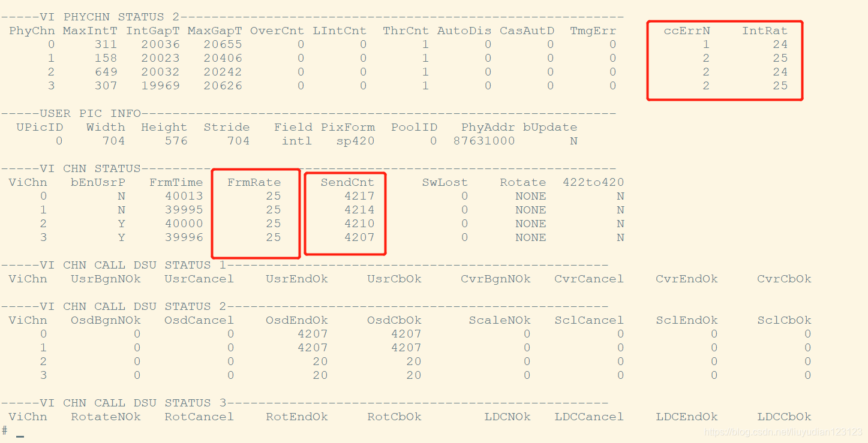Click the FrmTime column header
The height and width of the screenshot is (443, 868).
pos(176,182)
